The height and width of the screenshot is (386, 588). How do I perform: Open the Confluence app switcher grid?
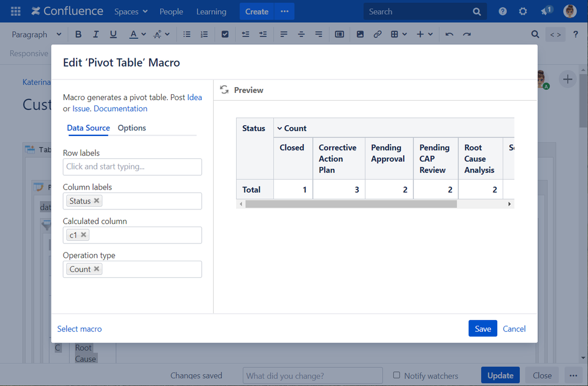[16, 11]
